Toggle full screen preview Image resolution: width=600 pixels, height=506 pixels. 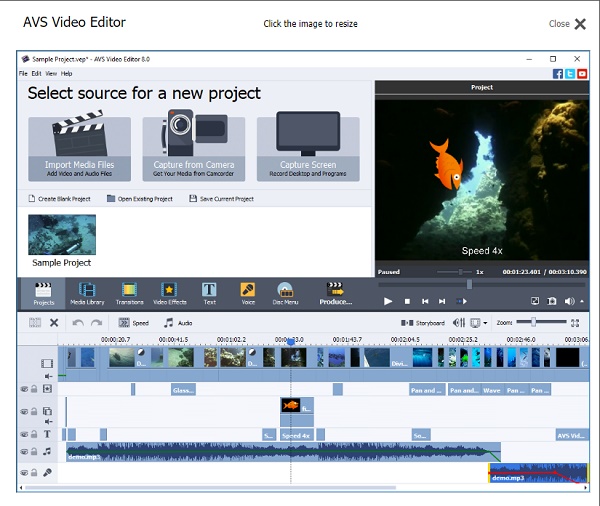coord(535,301)
